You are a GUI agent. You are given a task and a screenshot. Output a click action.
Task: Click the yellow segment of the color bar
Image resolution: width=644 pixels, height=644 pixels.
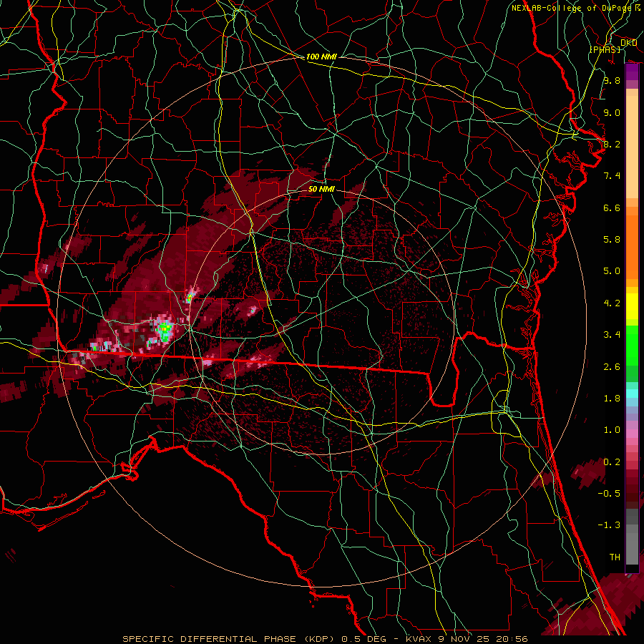(632, 306)
